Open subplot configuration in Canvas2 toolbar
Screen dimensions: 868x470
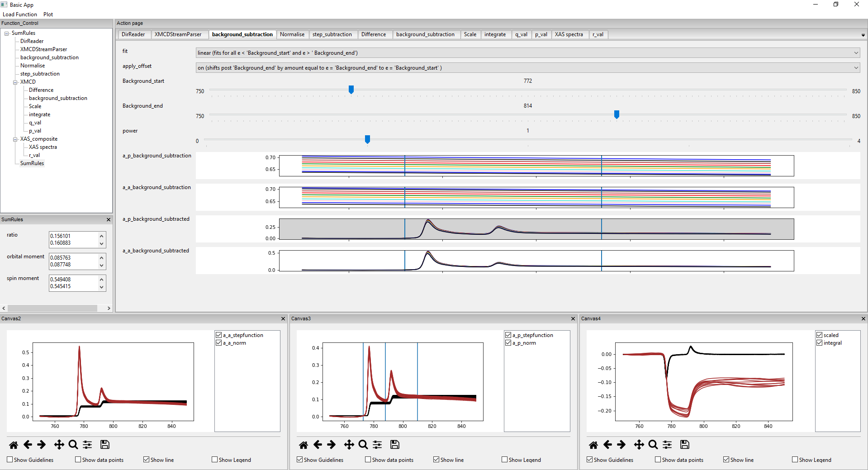click(x=87, y=445)
